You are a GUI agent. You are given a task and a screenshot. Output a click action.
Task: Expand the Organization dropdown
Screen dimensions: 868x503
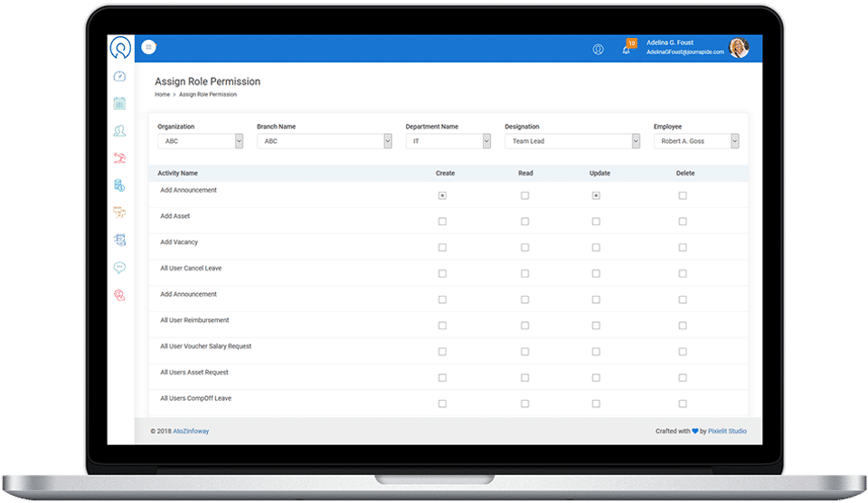click(x=201, y=141)
